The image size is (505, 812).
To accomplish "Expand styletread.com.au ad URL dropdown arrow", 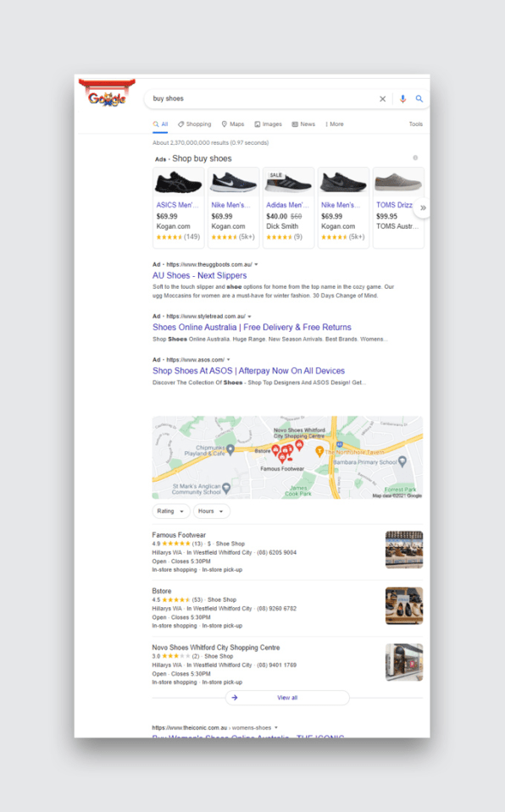I will point(249,317).
